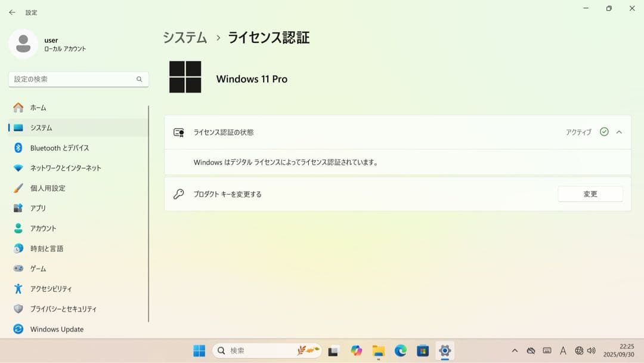This screenshot has height=363, width=644.
Task: Expand hidden icons in the system tray
Action: pos(514,350)
